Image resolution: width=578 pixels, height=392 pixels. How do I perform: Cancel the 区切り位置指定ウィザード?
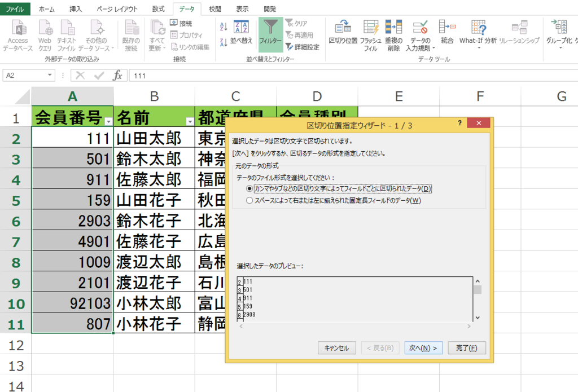(336, 348)
